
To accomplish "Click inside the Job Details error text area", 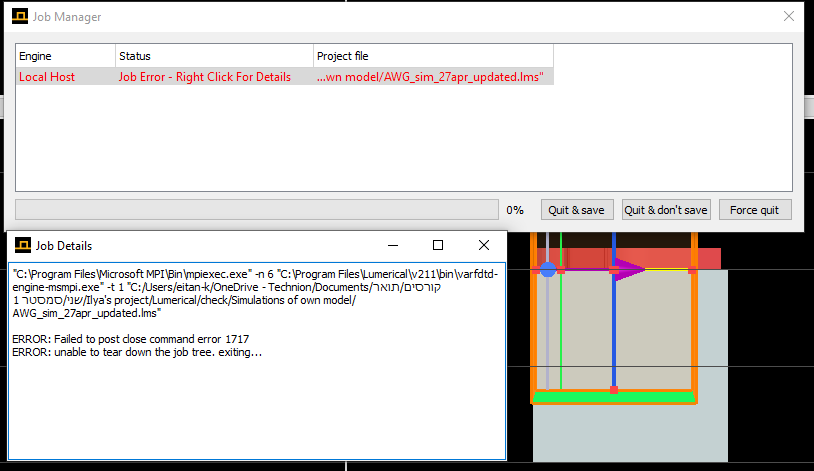I will click(x=256, y=400).
